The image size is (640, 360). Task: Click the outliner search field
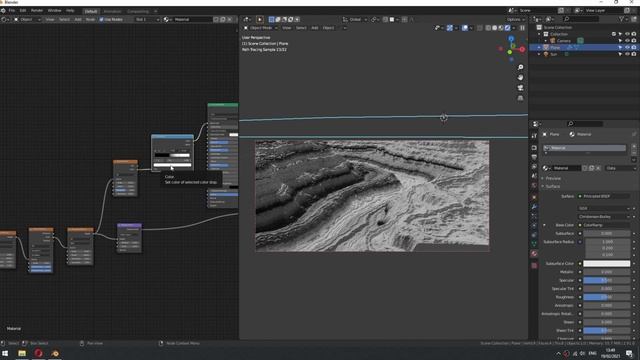(x=581, y=19)
